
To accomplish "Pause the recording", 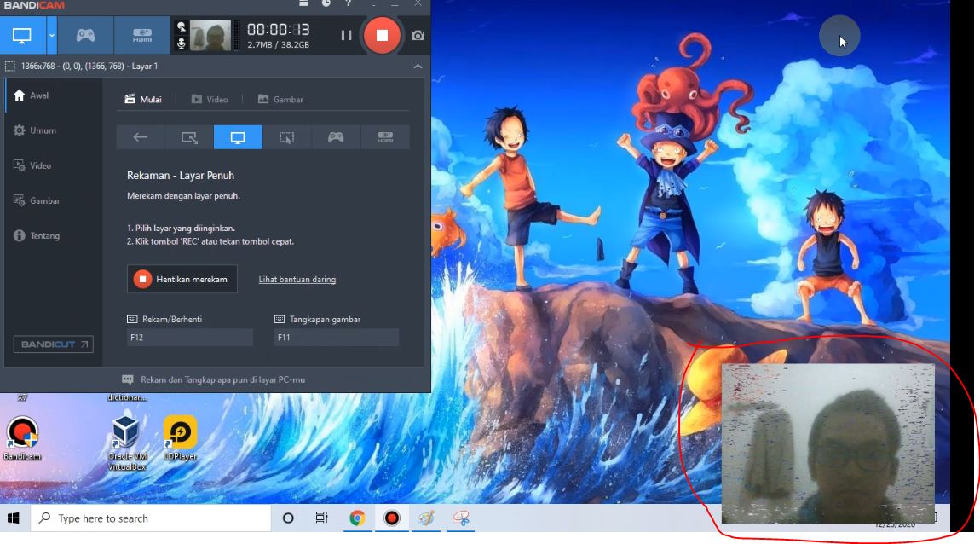I will (346, 36).
